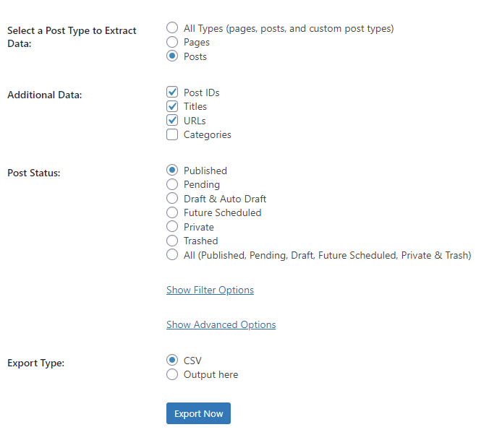
Task: Select the Posts radio button
Action: pyautogui.click(x=172, y=56)
